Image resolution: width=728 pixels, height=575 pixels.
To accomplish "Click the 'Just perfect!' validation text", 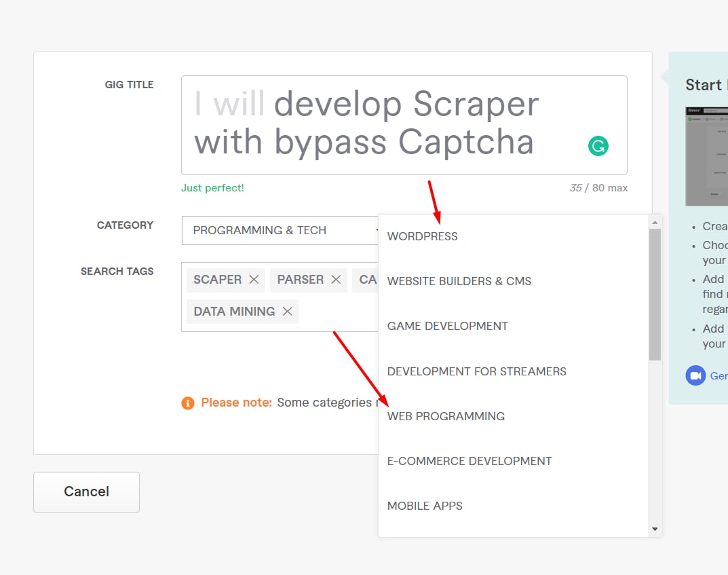I will [x=212, y=187].
